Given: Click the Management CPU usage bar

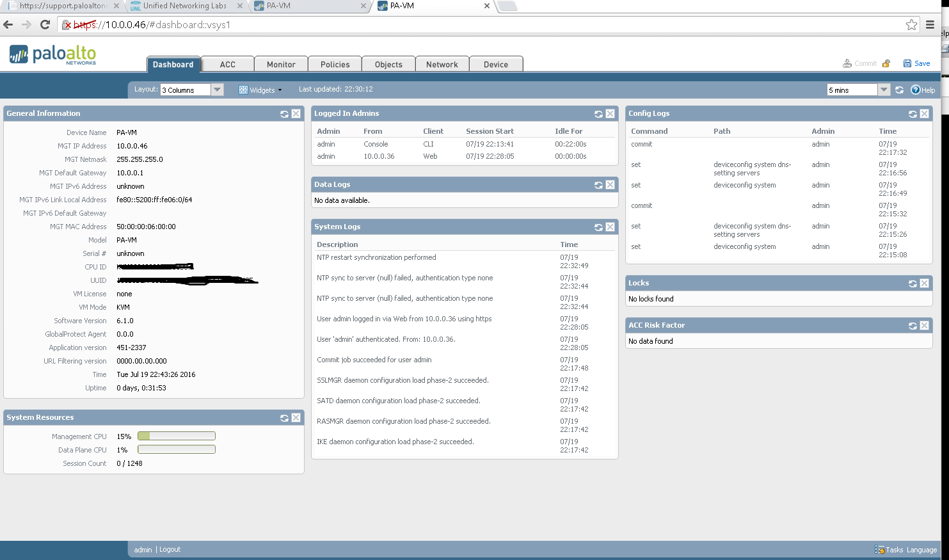Looking at the screenshot, I should coord(177,436).
